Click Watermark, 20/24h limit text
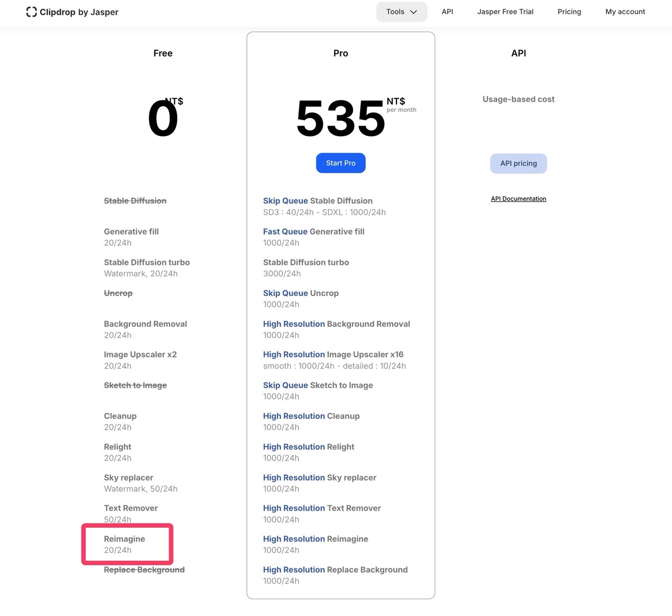The height and width of the screenshot is (616, 672). pos(141,274)
